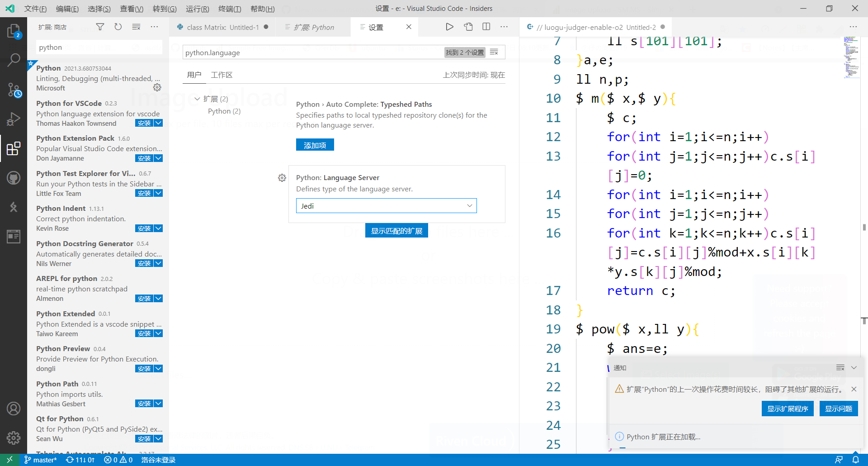Open manage gear for Python extension
The height and width of the screenshot is (466, 868).
tap(157, 87)
